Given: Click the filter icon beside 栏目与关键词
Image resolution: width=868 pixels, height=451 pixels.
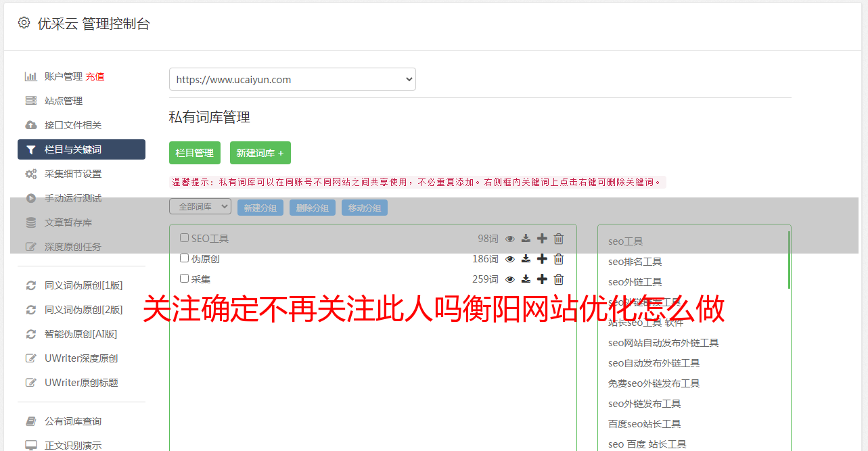Looking at the screenshot, I should [31, 149].
